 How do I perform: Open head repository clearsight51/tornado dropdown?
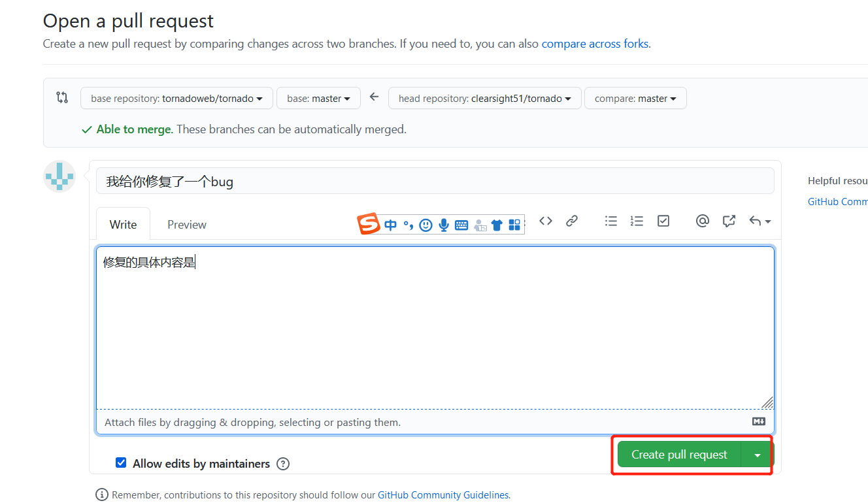(x=485, y=99)
